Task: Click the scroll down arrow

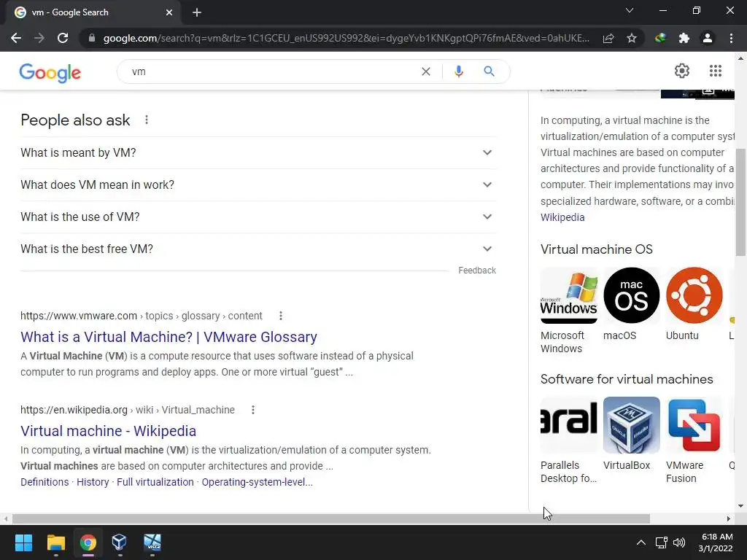Action: [740, 506]
